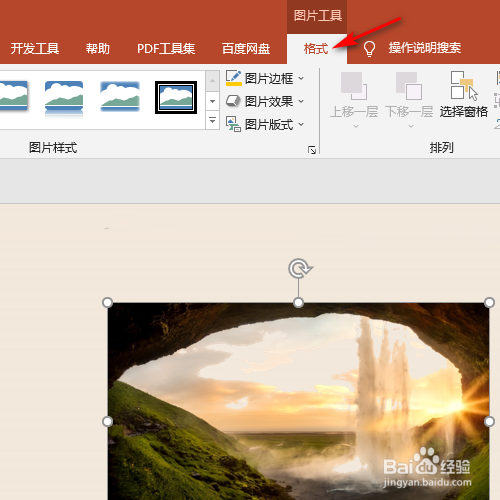Open the 下移一层 dropdown arrow

411,126
